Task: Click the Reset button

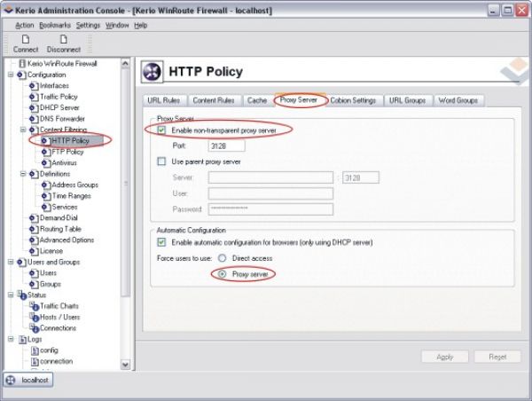Action: pos(497,357)
